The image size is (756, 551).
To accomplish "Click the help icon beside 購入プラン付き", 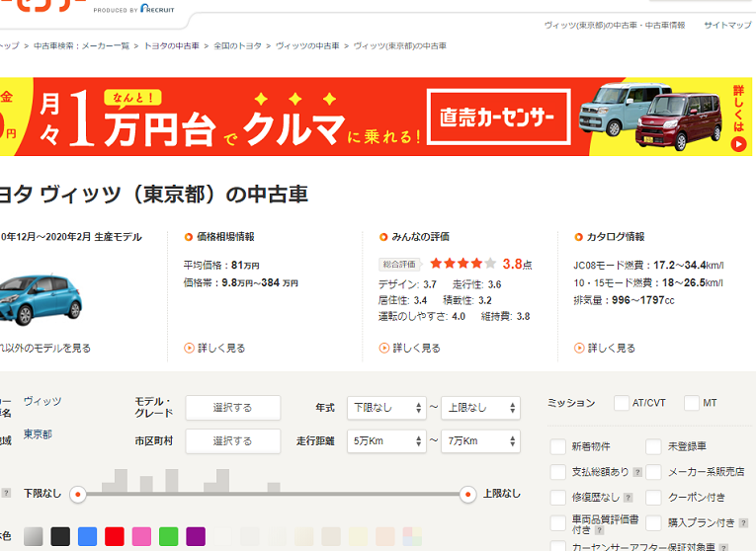I will pyautogui.click(x=741, y=523).
